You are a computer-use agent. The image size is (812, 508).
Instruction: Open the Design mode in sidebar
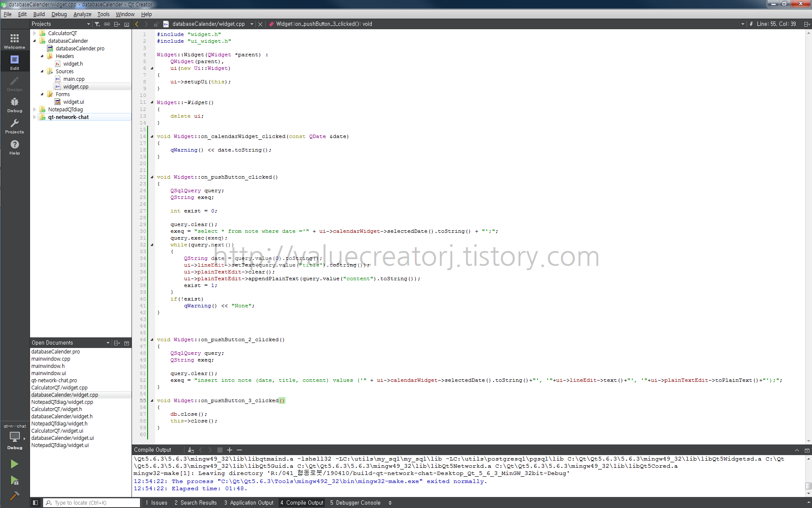(14, 83)
